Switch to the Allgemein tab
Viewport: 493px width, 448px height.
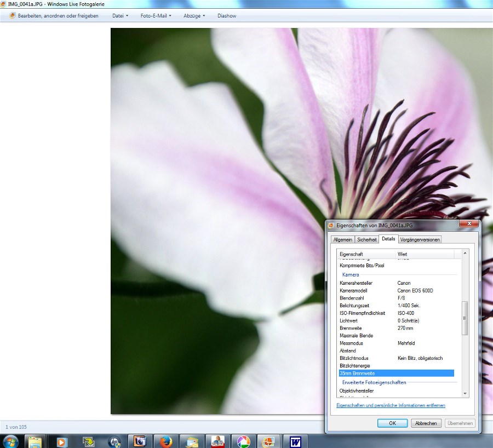pos(343,239)
